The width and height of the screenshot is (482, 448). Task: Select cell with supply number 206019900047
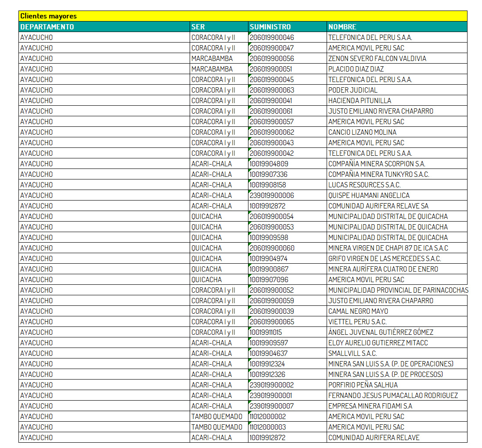[288, 48]
